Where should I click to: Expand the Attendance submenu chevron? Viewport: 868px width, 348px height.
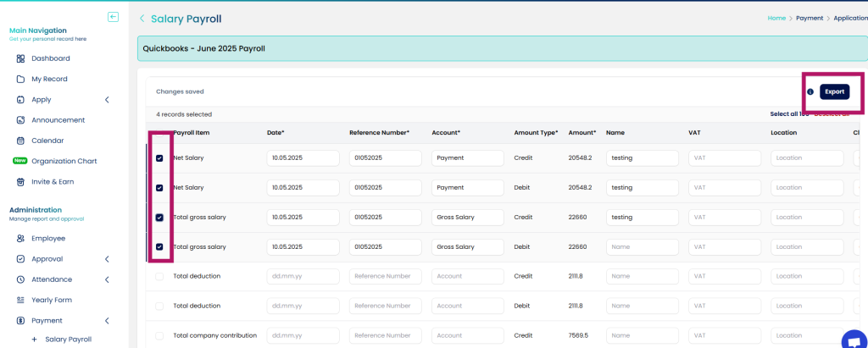coord(107,279)
